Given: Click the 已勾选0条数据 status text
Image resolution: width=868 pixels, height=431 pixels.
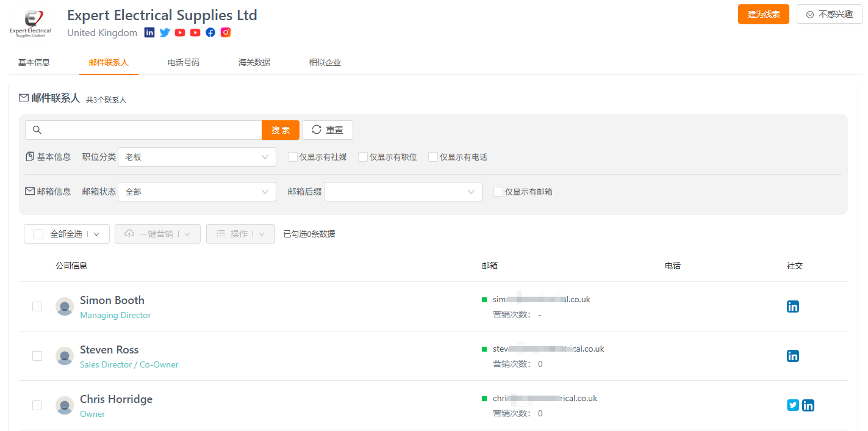Looking at the screenshot, I should tap(309, 234).
